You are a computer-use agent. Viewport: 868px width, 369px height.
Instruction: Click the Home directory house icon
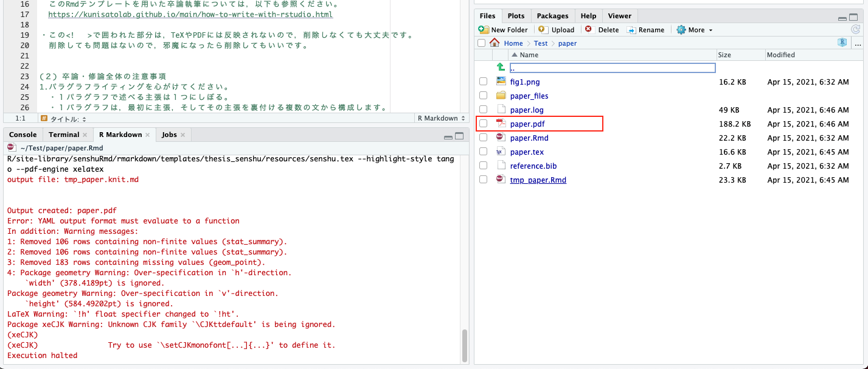pos(495,43)
